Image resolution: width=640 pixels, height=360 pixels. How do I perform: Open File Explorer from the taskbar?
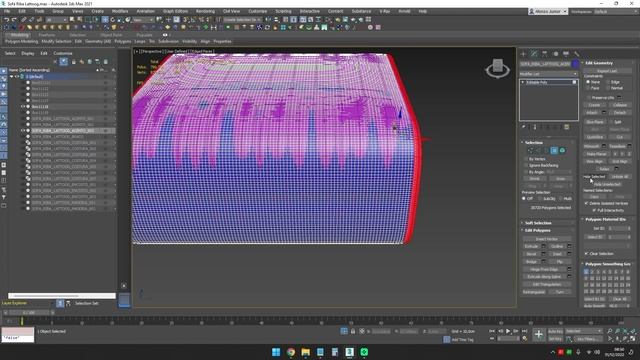tap(305, 352)
